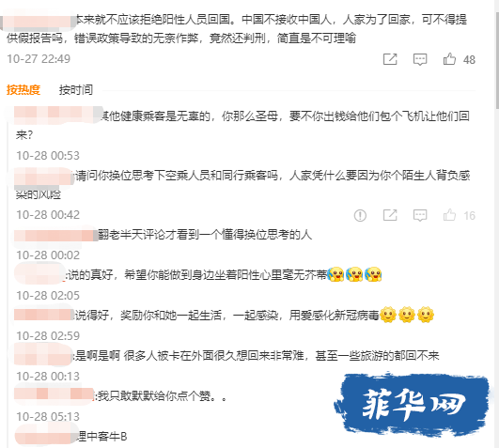Click the share icon on the top comment
This screenshot has height=448, width=499.
tap(390, 59)
